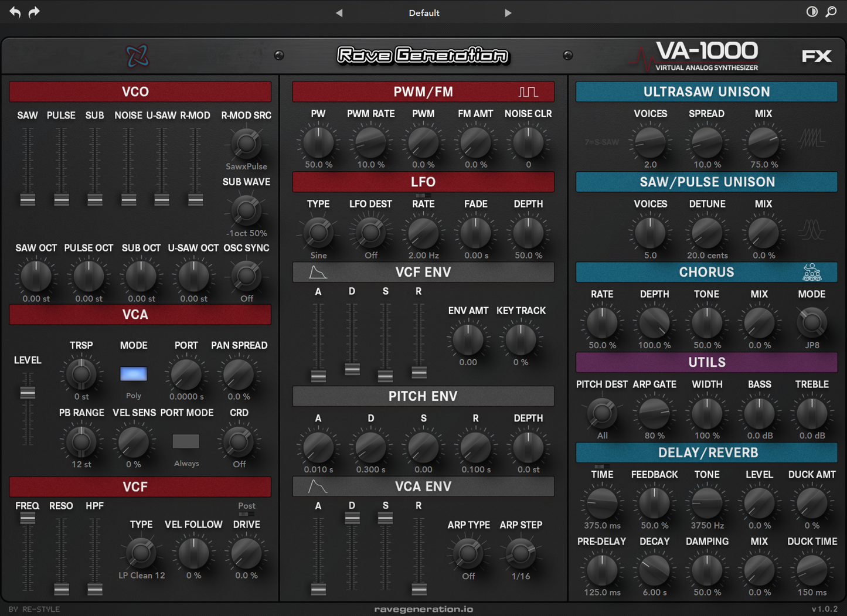Viewport: 847px width, 616px height.
Task: Click the next preset arrow
Action: (508, 12)
